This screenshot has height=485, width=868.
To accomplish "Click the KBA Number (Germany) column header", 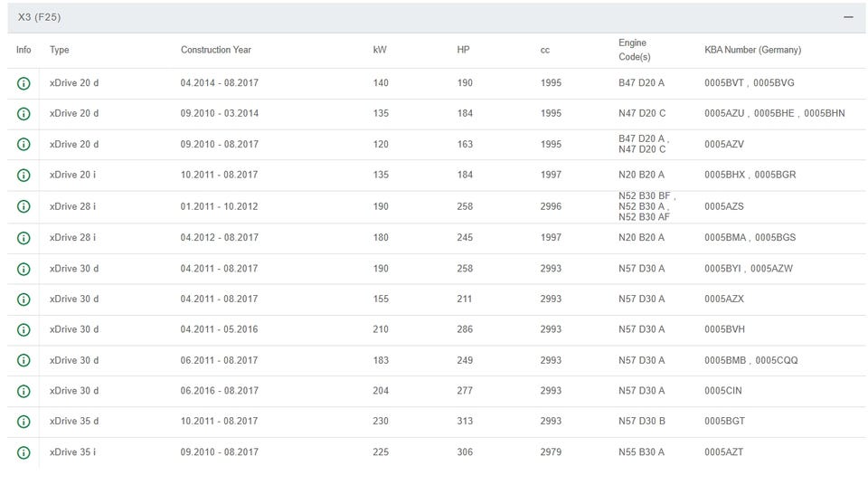I will coord(753,50).
